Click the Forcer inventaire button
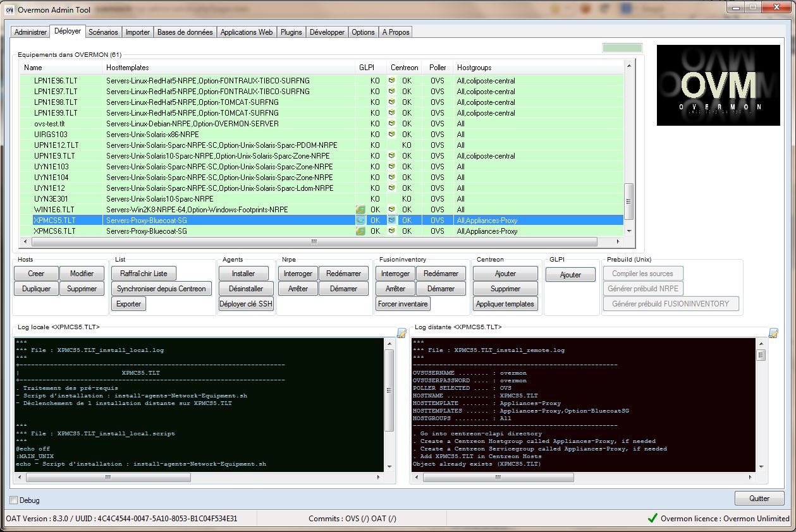Image resolution: width=796 pixels, height=532 pixels. tap(403, 304)
